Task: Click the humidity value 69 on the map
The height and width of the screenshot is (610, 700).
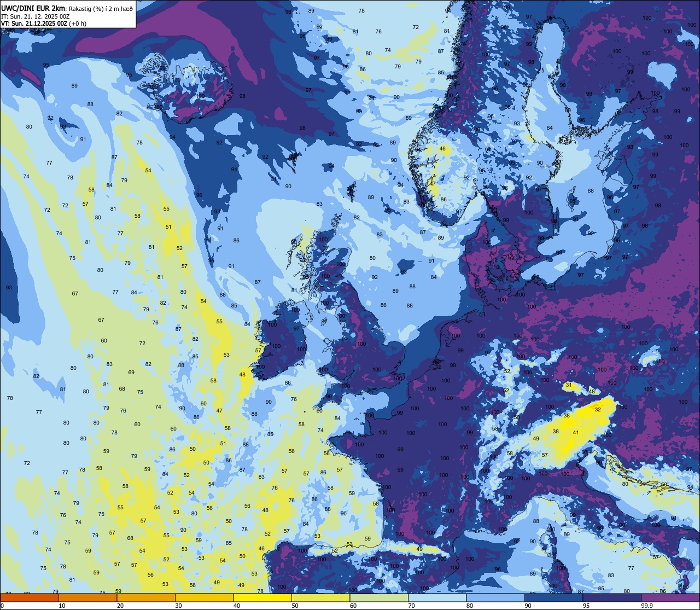Action: point(131,373)
